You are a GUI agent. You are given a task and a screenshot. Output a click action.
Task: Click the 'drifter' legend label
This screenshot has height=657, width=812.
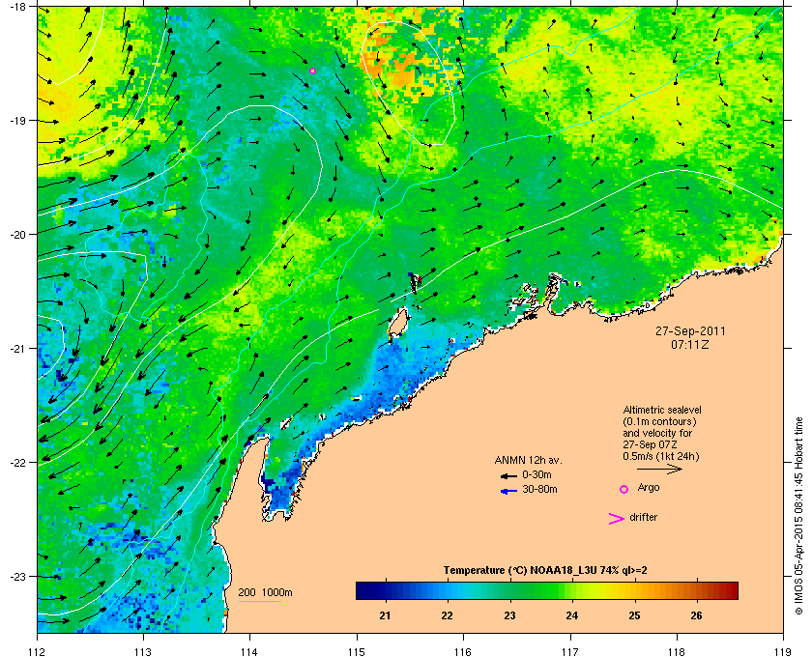pyautogui.click(x=643, y=517)
